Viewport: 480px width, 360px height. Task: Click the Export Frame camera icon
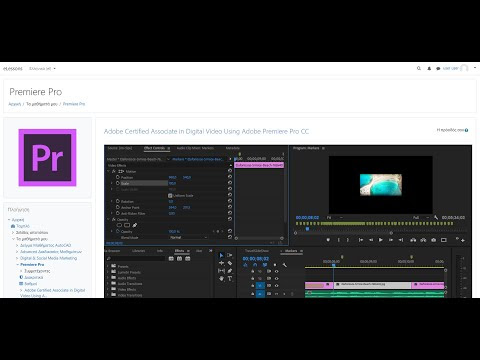pyautogui.click(x=433, y=240)
